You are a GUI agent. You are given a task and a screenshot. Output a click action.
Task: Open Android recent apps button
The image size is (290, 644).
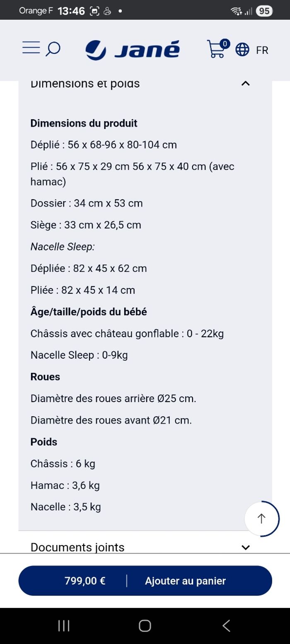63,626
